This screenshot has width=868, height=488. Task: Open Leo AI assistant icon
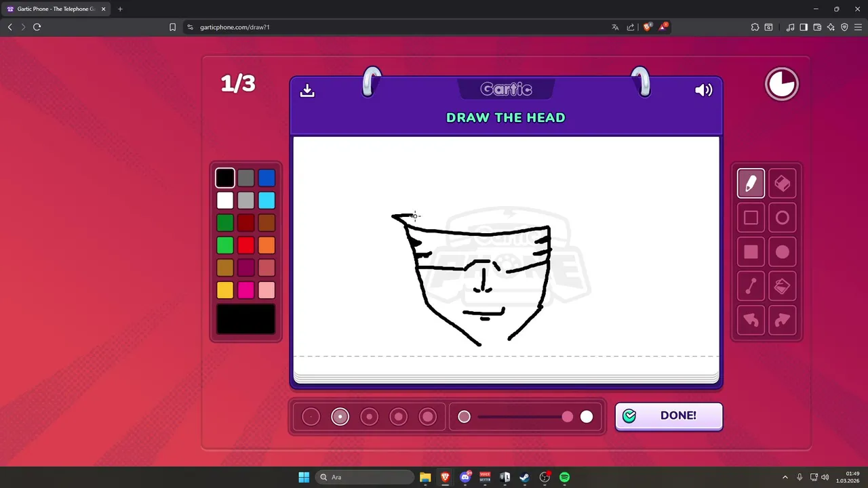(831, 27)
